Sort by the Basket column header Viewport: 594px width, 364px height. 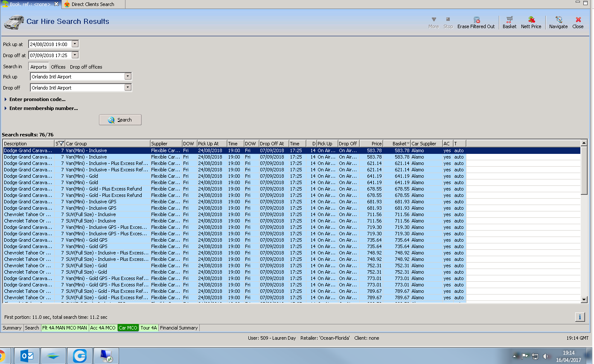(397, 144)
